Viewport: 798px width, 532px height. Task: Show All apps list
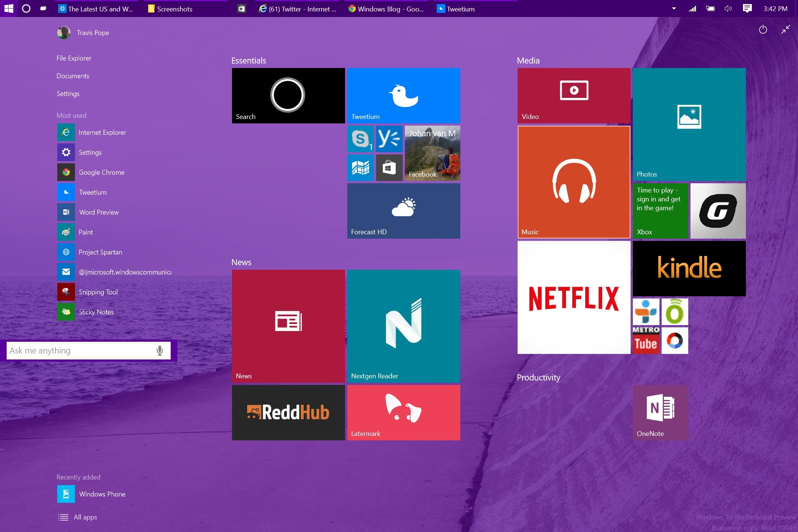[x=78, y=517]
